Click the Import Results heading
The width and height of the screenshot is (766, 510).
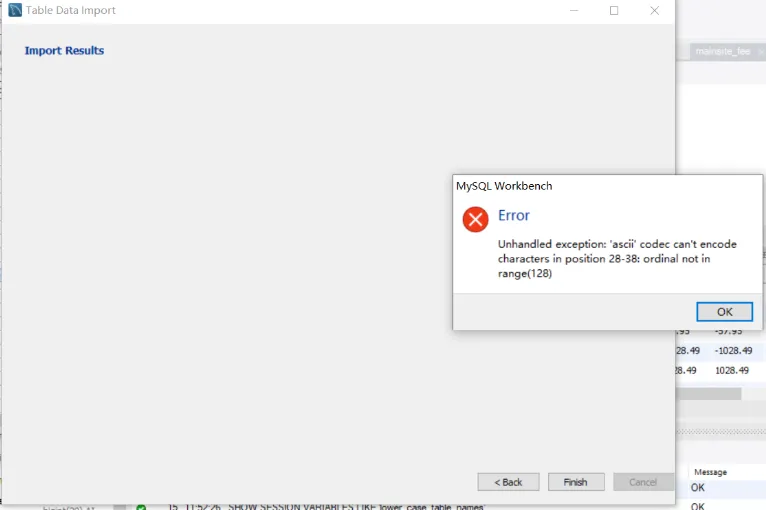click(64, 50)
